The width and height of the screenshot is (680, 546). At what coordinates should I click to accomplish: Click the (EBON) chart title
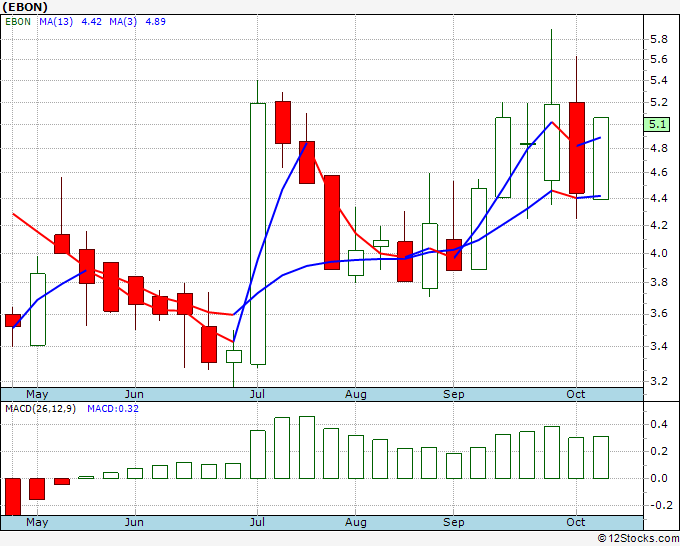click(x=25, y=7)
